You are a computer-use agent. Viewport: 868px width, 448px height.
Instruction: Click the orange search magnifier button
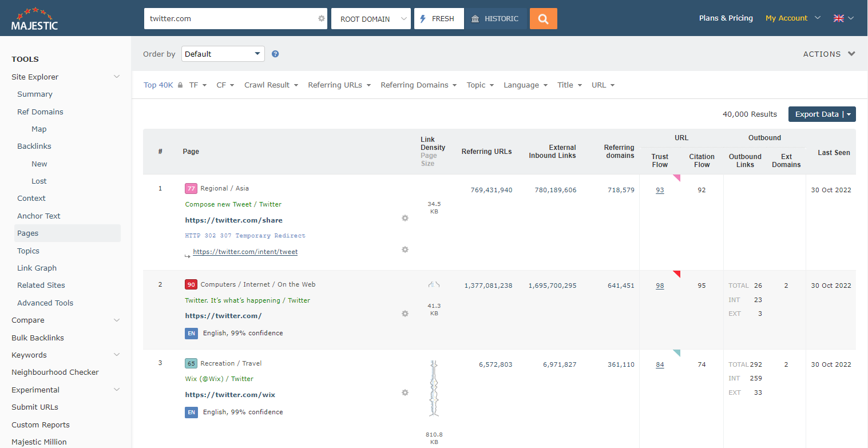pyautogui.click(x=543, y=18)
